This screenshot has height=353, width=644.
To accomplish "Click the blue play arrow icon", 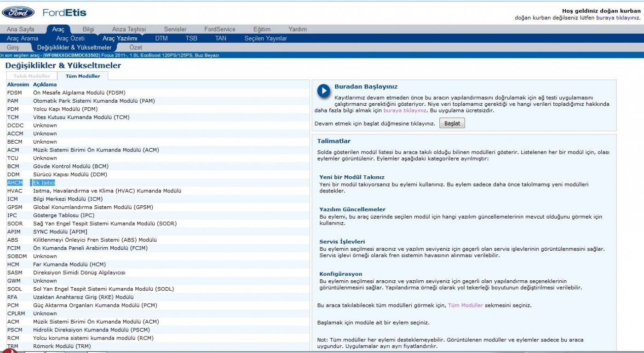I will pyautogui.click(x=323, y=91).
